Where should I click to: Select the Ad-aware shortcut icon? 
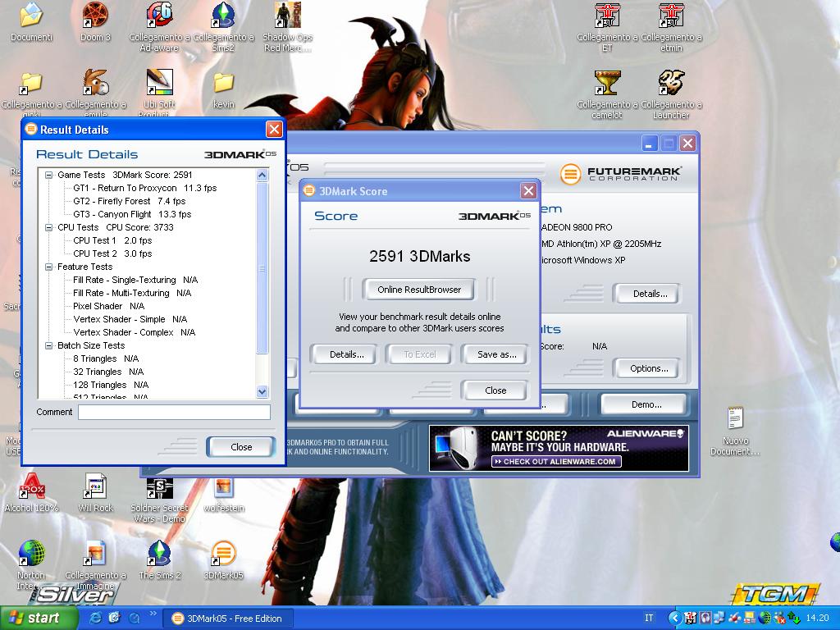coord(160,15)
